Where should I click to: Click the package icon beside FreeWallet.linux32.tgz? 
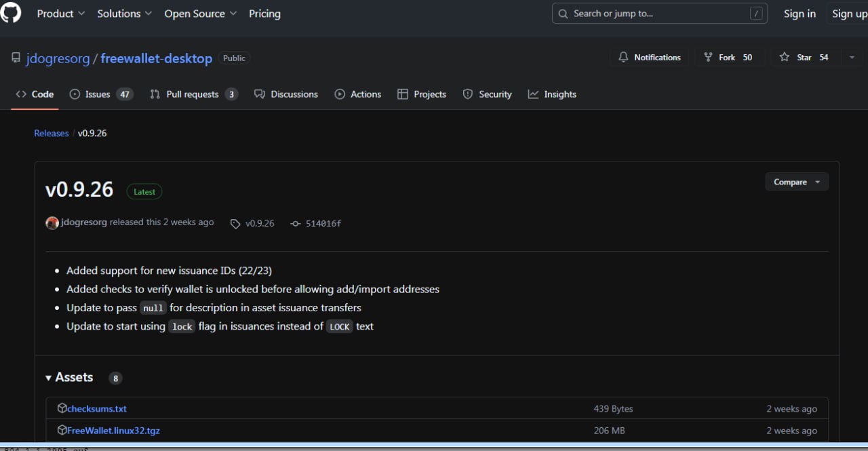[62, 430]
